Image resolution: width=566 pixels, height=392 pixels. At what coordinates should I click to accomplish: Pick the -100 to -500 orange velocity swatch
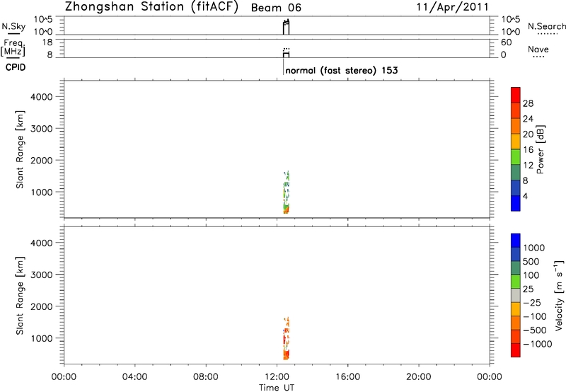[516, 323]
